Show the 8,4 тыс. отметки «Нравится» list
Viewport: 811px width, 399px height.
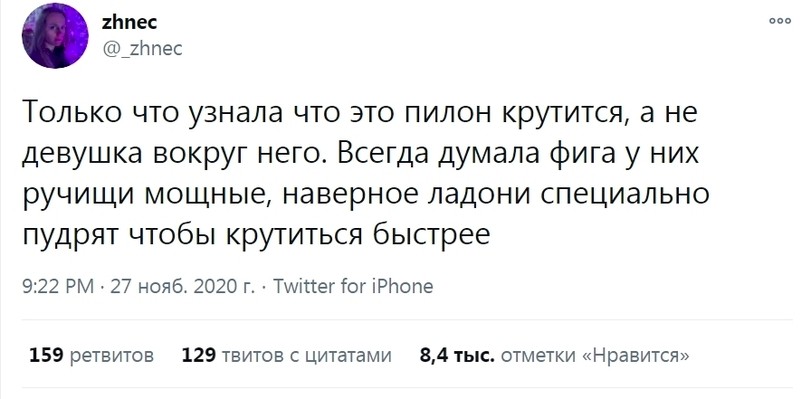tap(555, 356)
